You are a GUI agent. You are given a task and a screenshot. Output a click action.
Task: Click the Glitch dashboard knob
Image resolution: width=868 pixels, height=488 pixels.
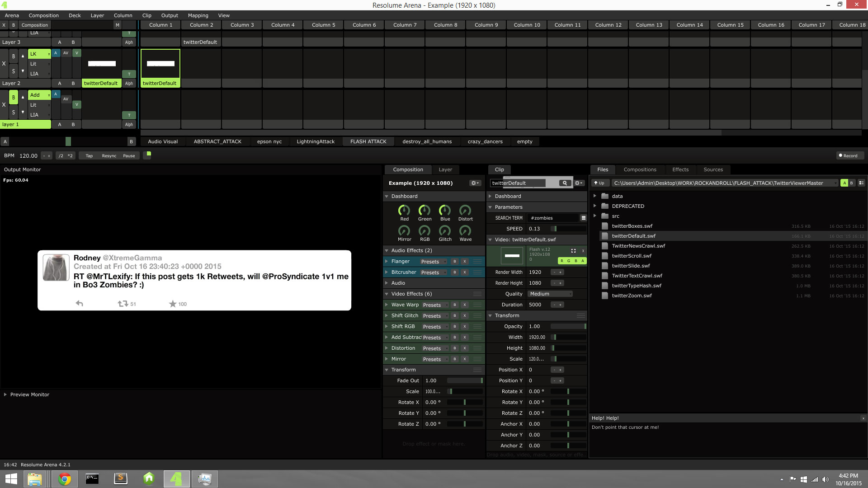[445, 230]
